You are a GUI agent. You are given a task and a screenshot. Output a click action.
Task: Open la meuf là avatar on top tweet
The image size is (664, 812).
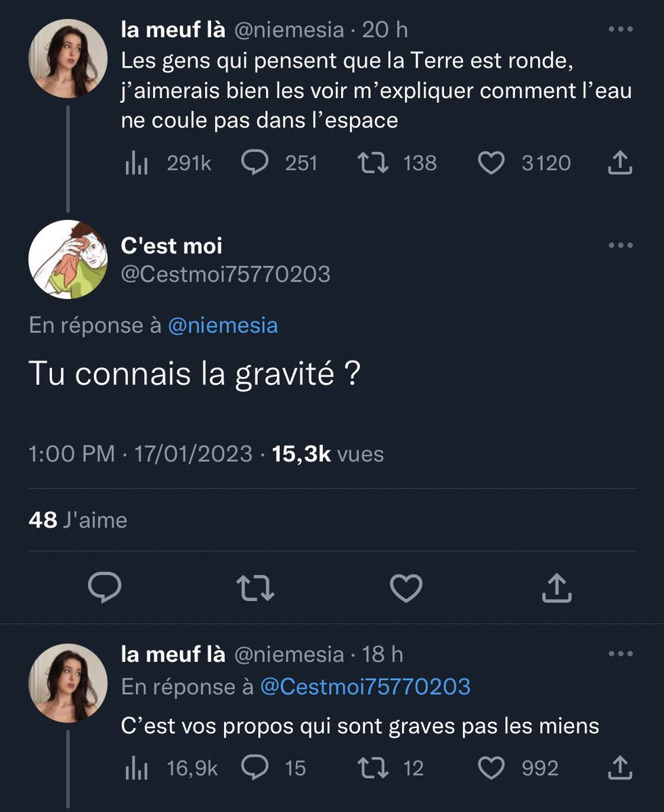point(68,58)
